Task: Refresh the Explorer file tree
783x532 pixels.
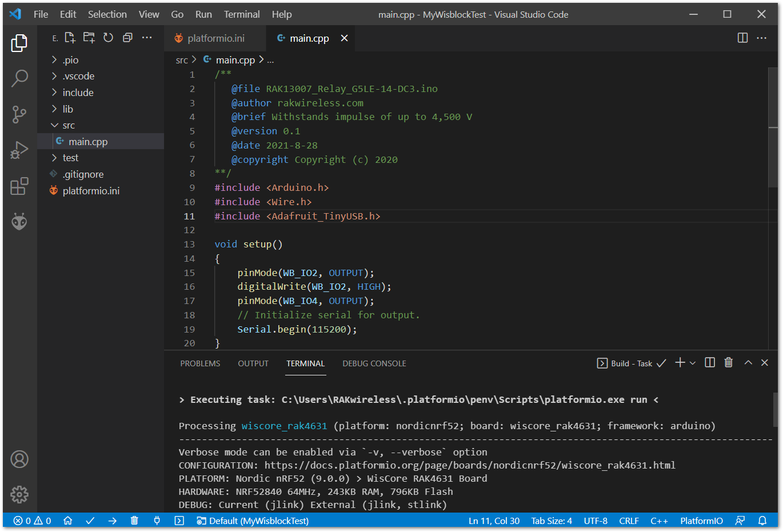Action: [x=108, y=38]
